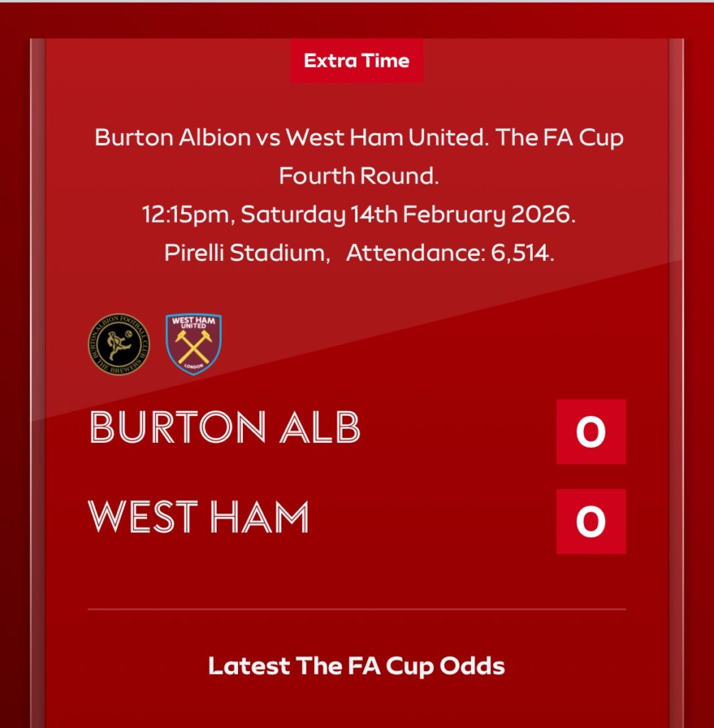
Task: Open the Latest The FA Cup Odds heading
Action: (x=357, y=666)
